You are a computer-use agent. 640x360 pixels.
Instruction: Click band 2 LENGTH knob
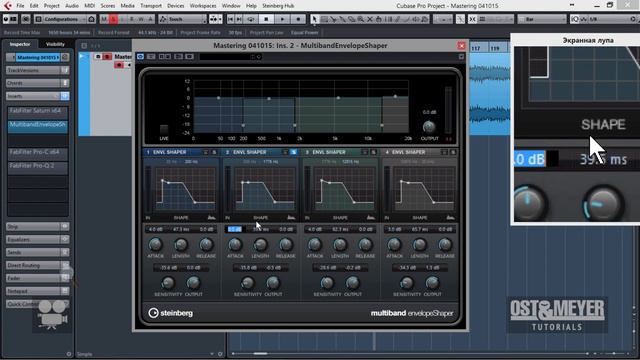point(260,244)
